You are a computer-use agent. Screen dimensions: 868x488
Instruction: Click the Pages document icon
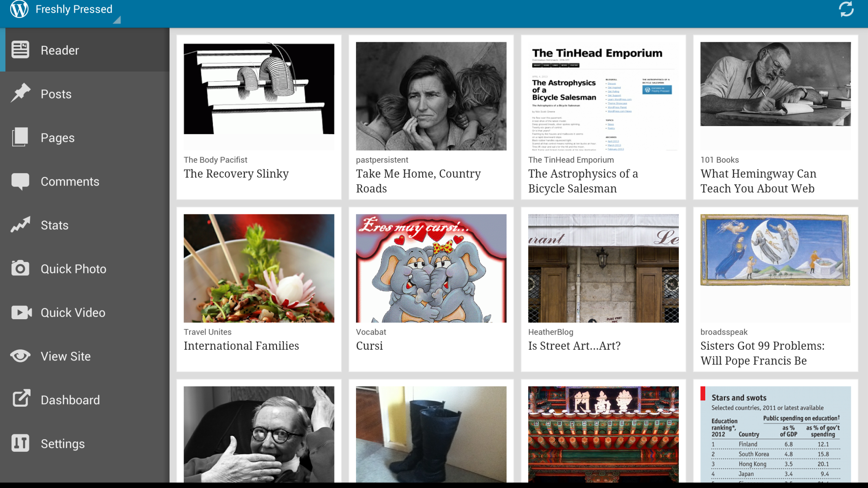click(x=20, y=137)
